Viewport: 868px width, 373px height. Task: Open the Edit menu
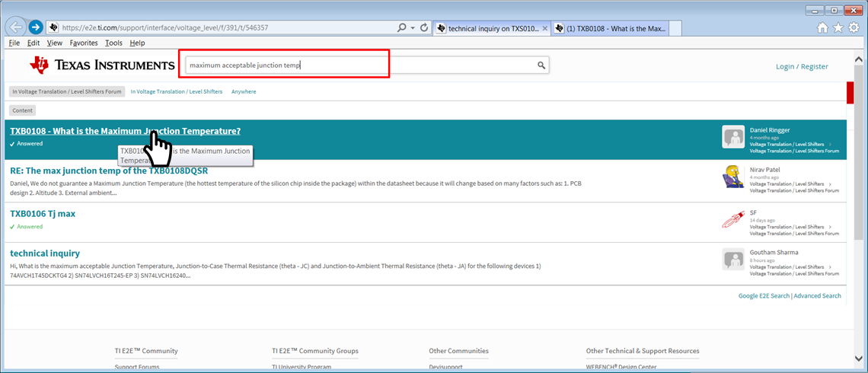[x=34, y=43]
